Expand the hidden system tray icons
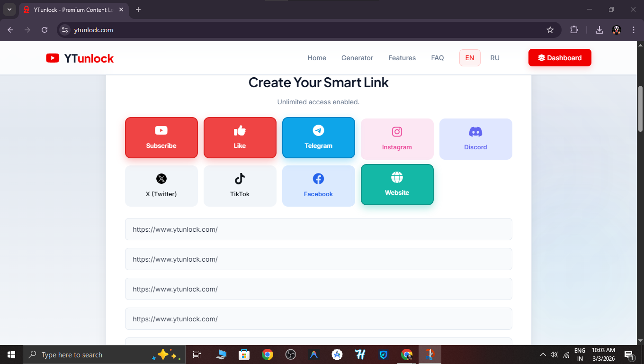The width and height of the screenshot is (644, 364). tap(543, 354)
